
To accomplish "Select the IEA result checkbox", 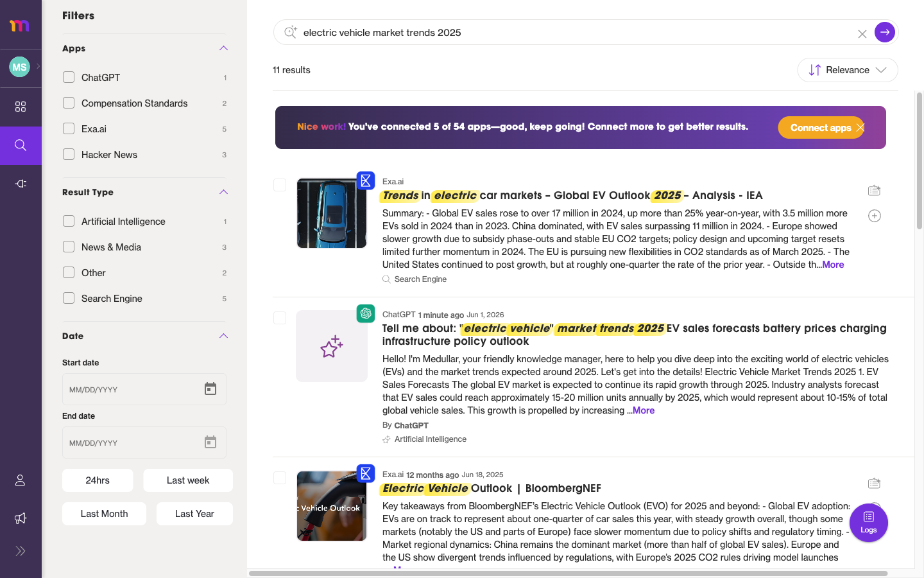I will pos(280,185).
